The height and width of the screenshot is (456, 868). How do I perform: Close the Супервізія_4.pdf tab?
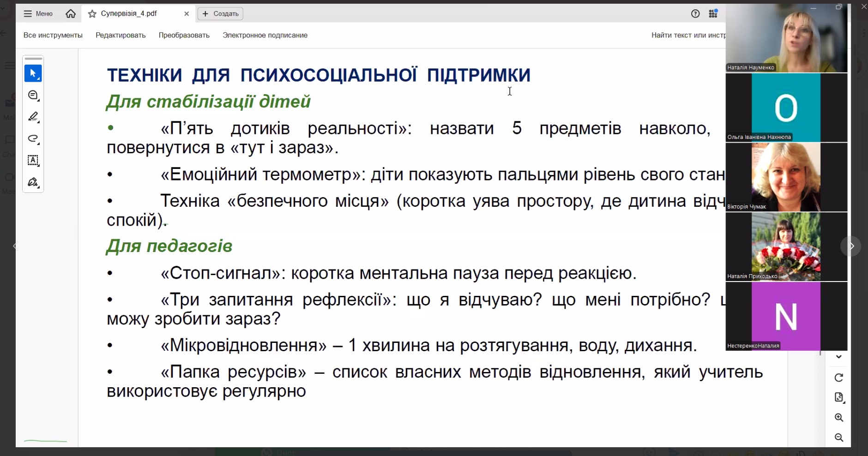[x=187, y=14]
